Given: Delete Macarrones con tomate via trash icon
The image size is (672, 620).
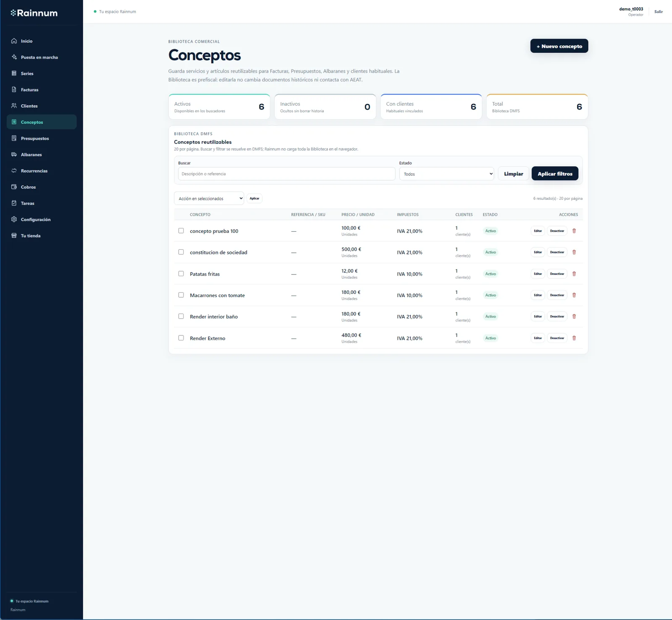Looking at the screenshot, I should coord(574,295).
